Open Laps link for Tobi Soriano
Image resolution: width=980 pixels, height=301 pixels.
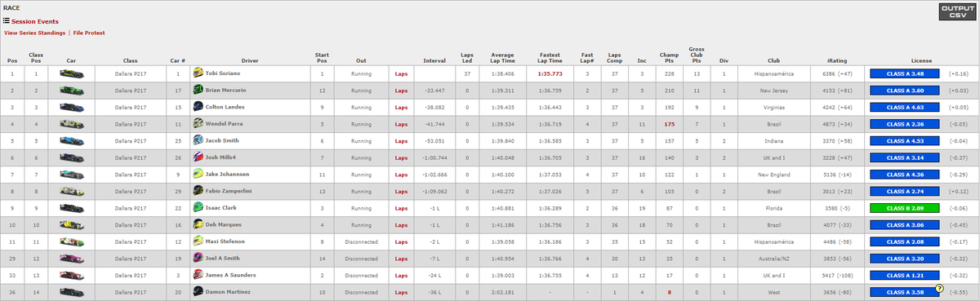(x=401, y=73)
